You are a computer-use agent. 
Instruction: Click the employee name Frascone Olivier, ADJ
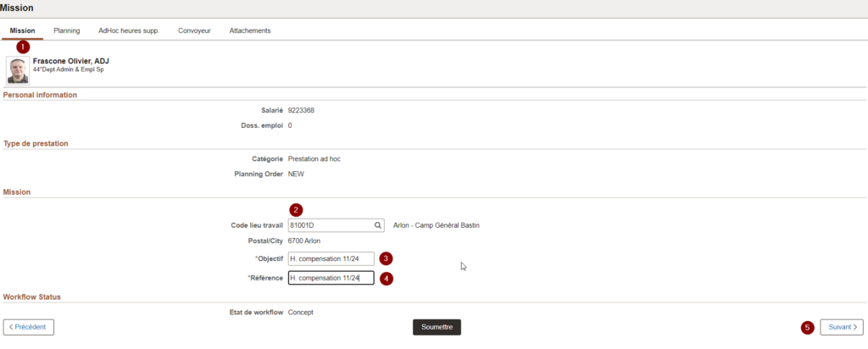click(x=70, y=61)
